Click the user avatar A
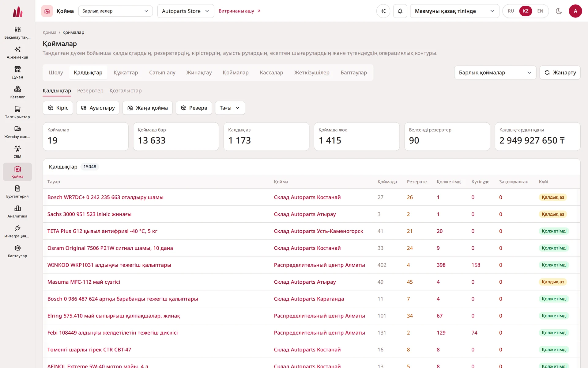The height and width of the screenshot is (368, 588). [x=575, y=11]
